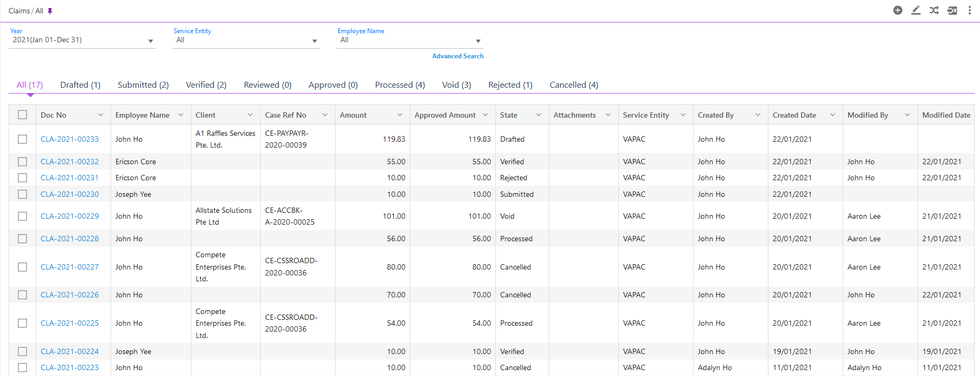
Task: Switch to the Processed (4) tab
Action: (x=400, y=85)
